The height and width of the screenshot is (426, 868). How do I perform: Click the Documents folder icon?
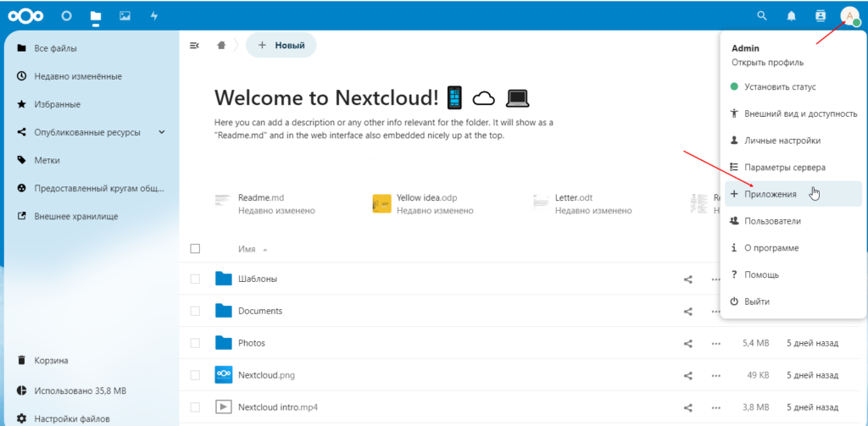click(223, 310)
